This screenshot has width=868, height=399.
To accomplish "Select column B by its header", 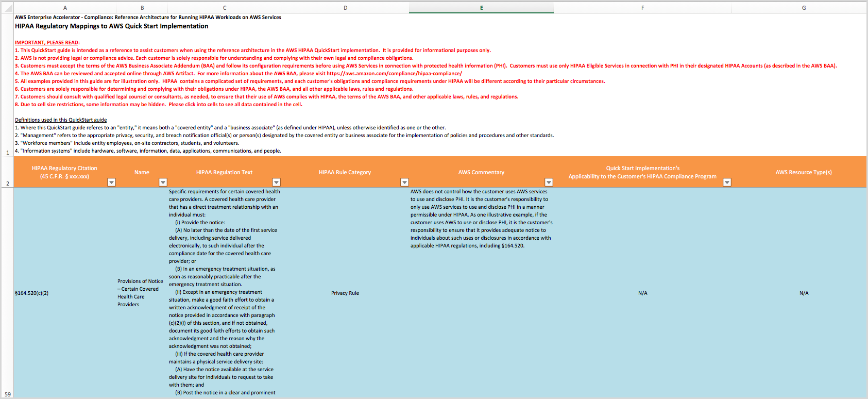I will (x=142, y=8).
